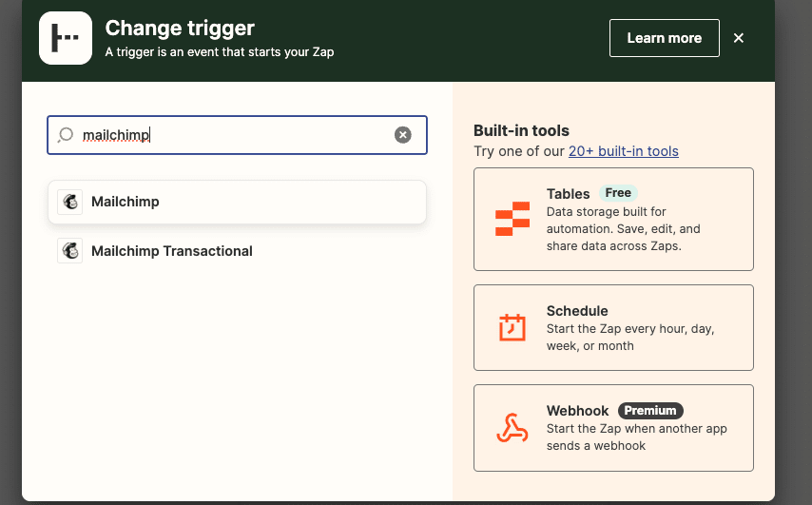The width and height of the screenshot is (812, 505).
Task: Close the Change trigger dialog
Action: 739,38
